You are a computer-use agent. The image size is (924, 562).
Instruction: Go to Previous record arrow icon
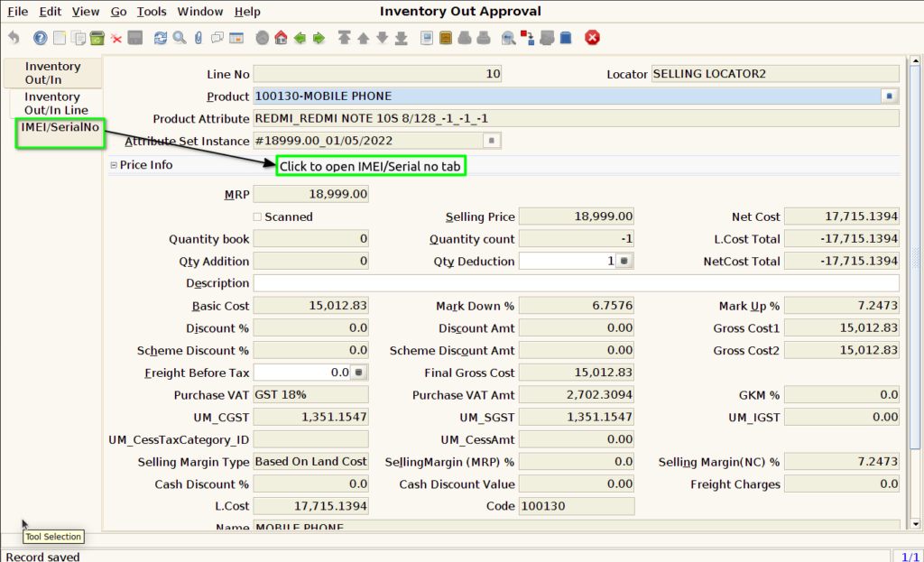pyautogui.click(x=364, y=38)
